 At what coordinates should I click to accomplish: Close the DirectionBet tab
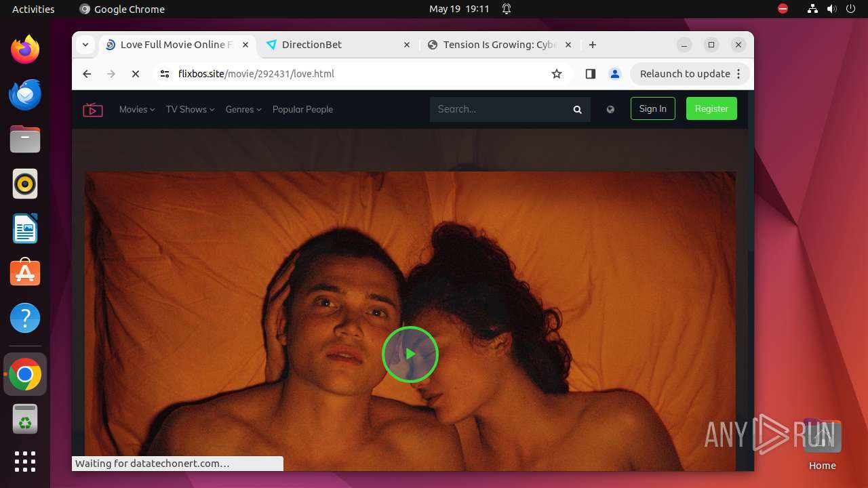(x=407, y=45)
